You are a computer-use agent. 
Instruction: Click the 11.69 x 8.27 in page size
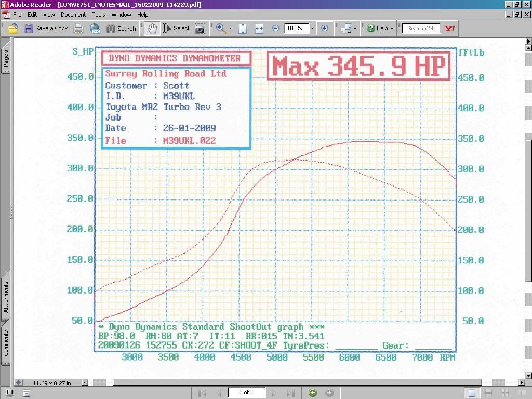[52, 383]
